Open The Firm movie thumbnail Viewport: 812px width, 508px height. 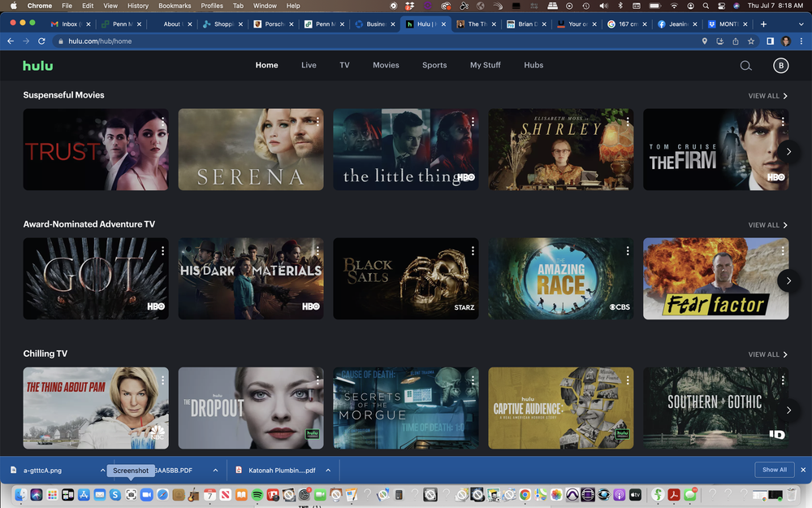[715, 150]
